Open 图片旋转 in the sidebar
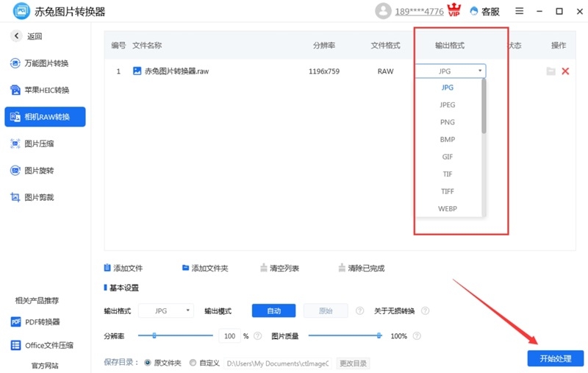Screen dimensions: 588x373 click(x=32, y=171)
